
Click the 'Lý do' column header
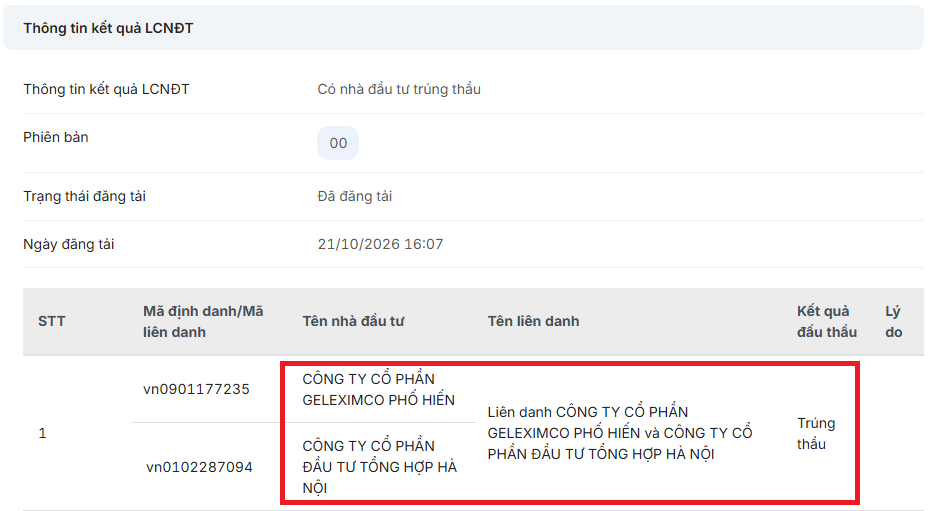pyautogui.click(x=893, y=321)
